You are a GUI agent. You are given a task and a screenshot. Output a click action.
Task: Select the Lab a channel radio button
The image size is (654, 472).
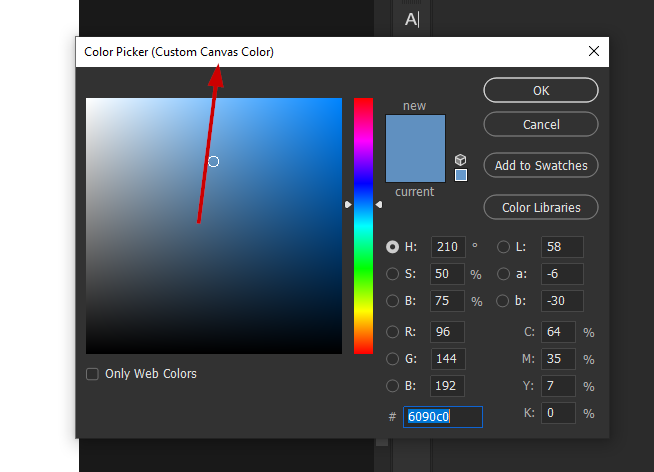click(x=503, y=274)
